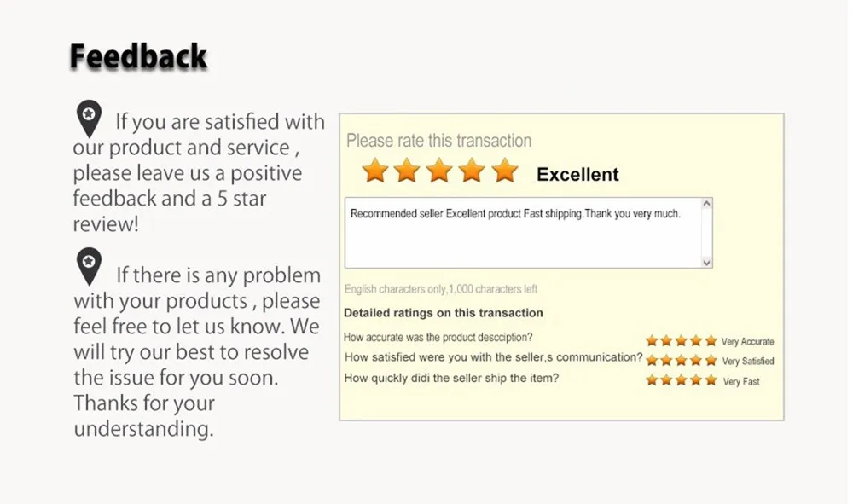The width and height of the screenshot is (853, 504).
Task: Click the Very Fast rating label
Action: (741, 381)
